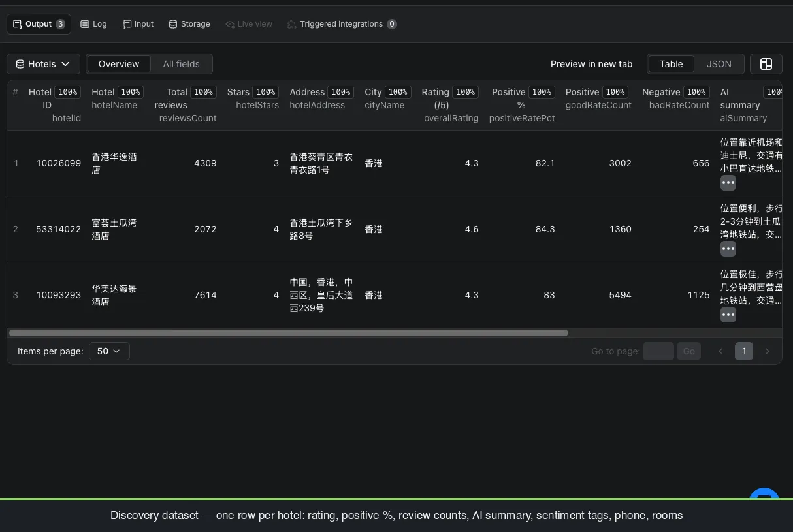This screenshot has width=793, height=532.
Task: Click the column layout icon button
Action: [766, 64]
